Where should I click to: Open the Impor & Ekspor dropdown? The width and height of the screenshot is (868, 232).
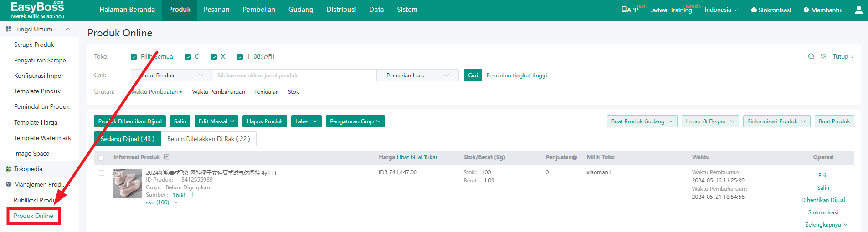click(x=710, y=121)
